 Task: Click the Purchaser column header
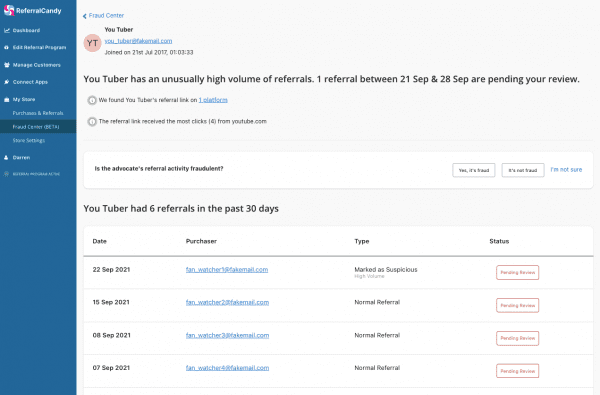coord(201,241)
